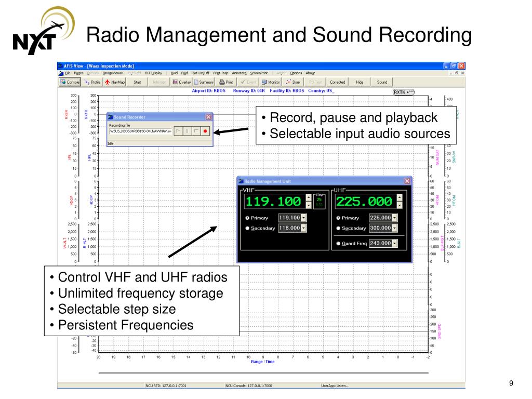Screen dimensions: 532x399
Task: Click the Idle status in Sound Recorder
Action: click(111, 143)
